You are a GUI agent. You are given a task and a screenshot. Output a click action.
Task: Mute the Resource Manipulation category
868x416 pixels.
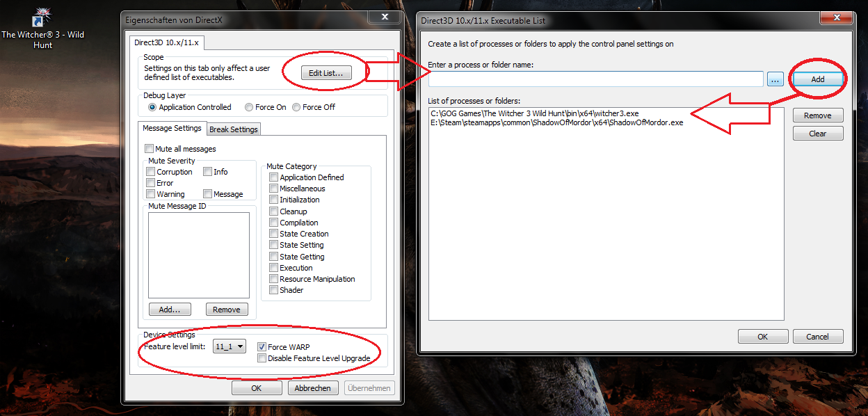[273, 279]
